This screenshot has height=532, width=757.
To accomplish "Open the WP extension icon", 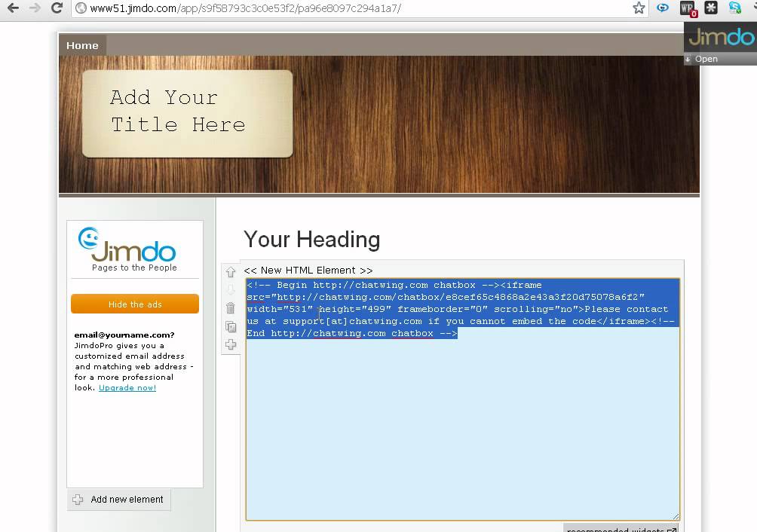I will (x=688, y=9).
